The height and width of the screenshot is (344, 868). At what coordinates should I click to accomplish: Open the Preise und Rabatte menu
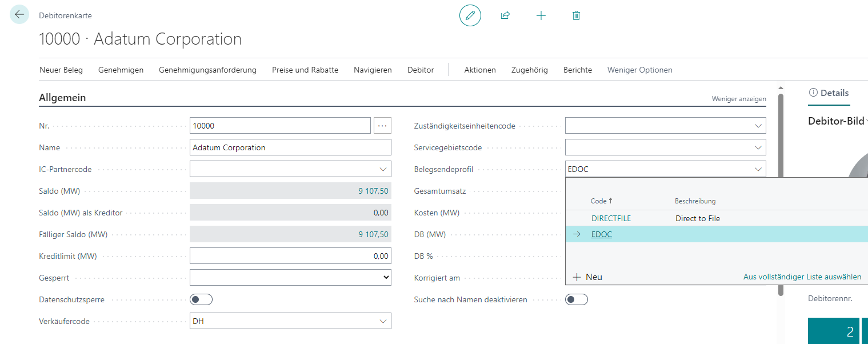click(x=305, y=70)
